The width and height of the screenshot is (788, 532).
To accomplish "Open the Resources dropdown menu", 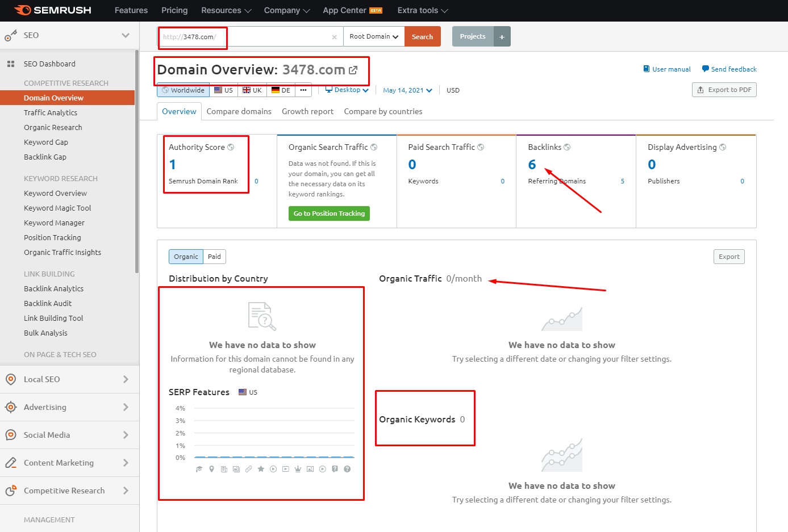I will point(226,10).
